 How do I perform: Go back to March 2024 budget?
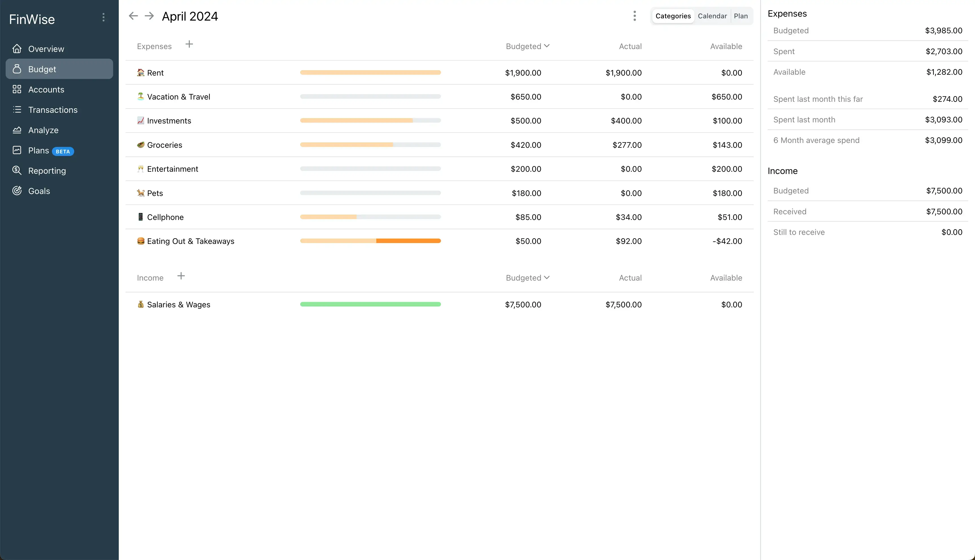tap(133, 16)
